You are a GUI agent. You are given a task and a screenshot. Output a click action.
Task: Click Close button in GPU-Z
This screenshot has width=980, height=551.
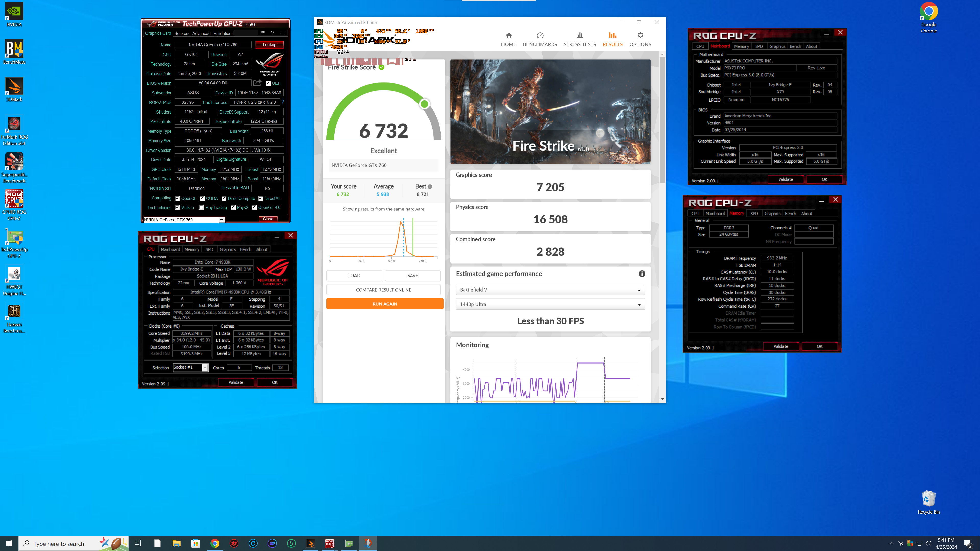(x=268, y=219)
